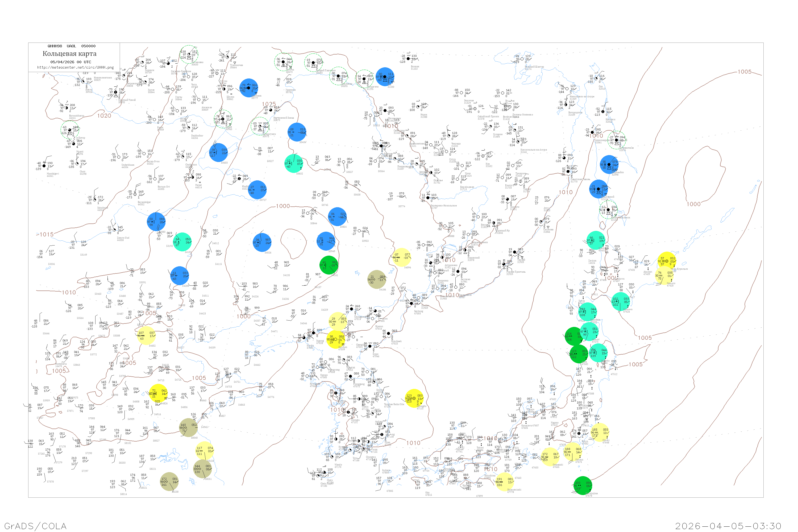Click the 1025 isobar label
Viewport: 798px width, 532px height.
tap(269, 104)
